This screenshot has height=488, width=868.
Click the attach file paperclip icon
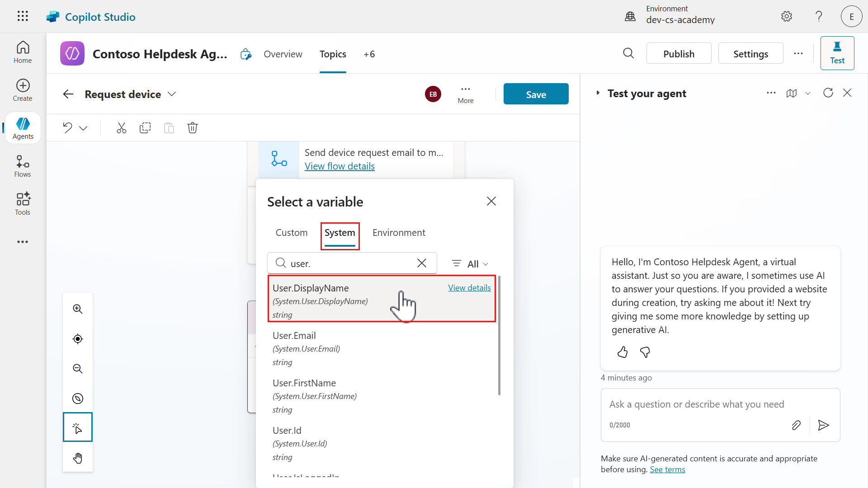[x=796, y=425]
